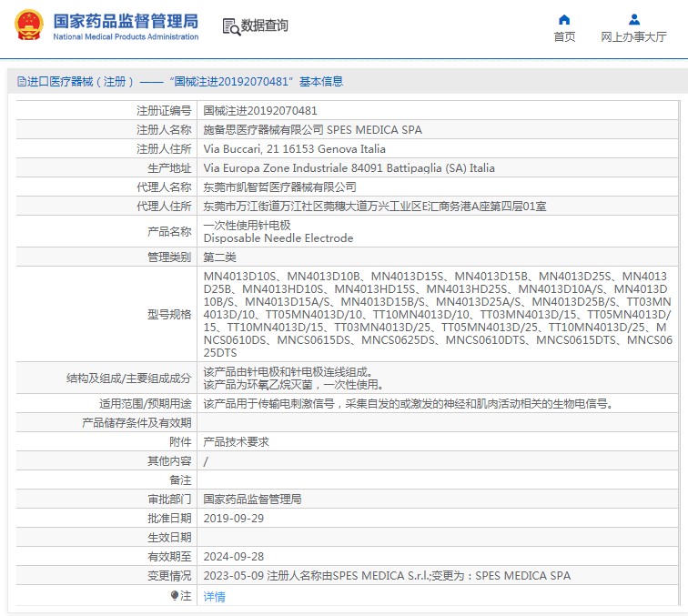Screen dimensions: 688x616
Task: Click the 型号规格 label
Action: (x=169, y=315)
